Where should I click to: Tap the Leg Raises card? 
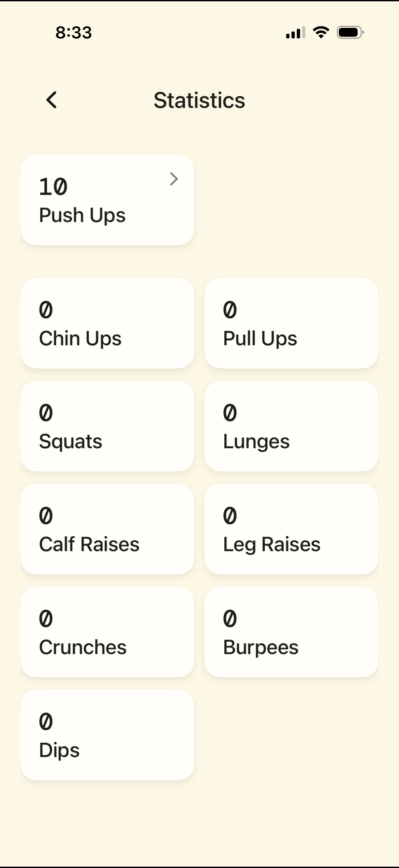coord(291,529)
